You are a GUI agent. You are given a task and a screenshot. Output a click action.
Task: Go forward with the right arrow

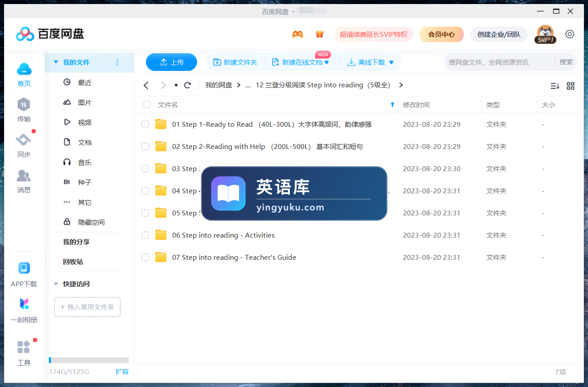[x=163, y=85]
